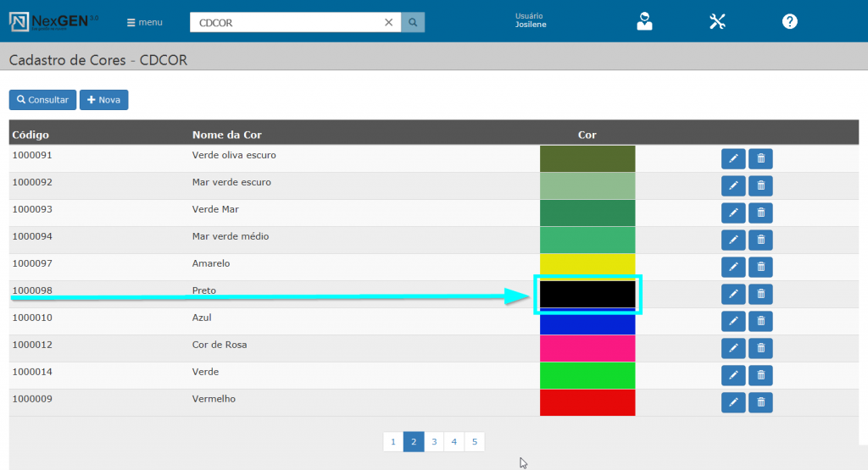Go to page 3 of results
The image size is (868, 470).
point(433,442)
